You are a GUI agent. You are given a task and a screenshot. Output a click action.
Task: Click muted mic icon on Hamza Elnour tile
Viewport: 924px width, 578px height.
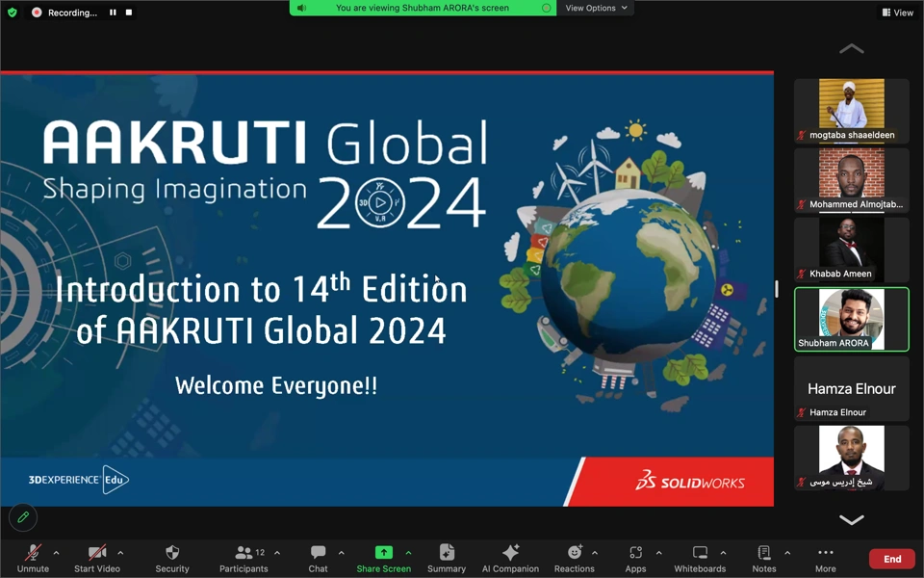pyautogui.click(x=801, y=412)
